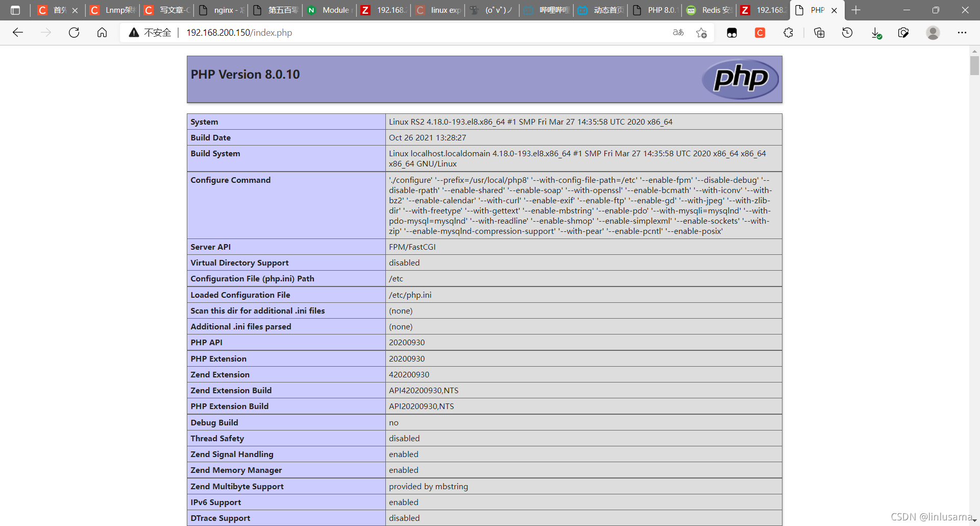Open the black mask extension icon
This screenshot has width=980, height=526.
(732, 33)
